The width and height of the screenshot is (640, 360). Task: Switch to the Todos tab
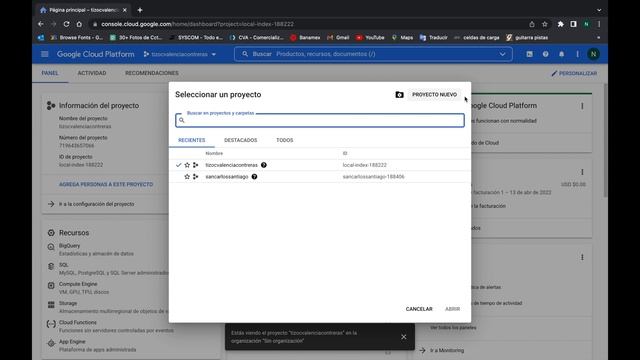(284, 140)
